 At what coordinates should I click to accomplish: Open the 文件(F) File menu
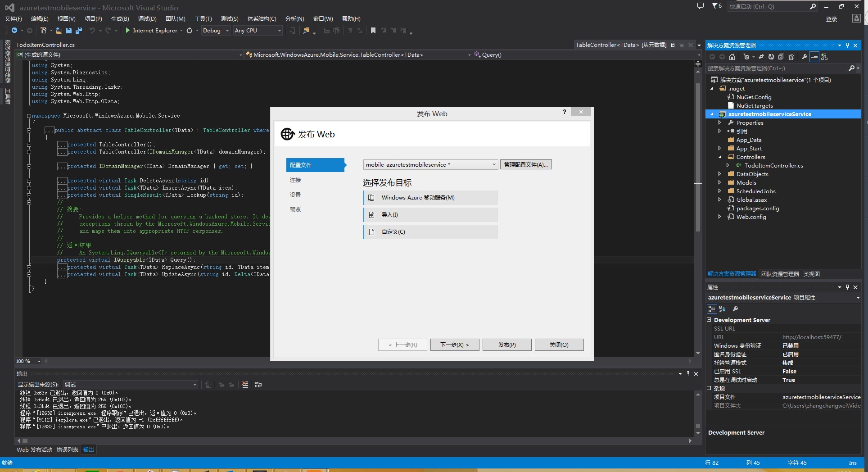point(13,18)
